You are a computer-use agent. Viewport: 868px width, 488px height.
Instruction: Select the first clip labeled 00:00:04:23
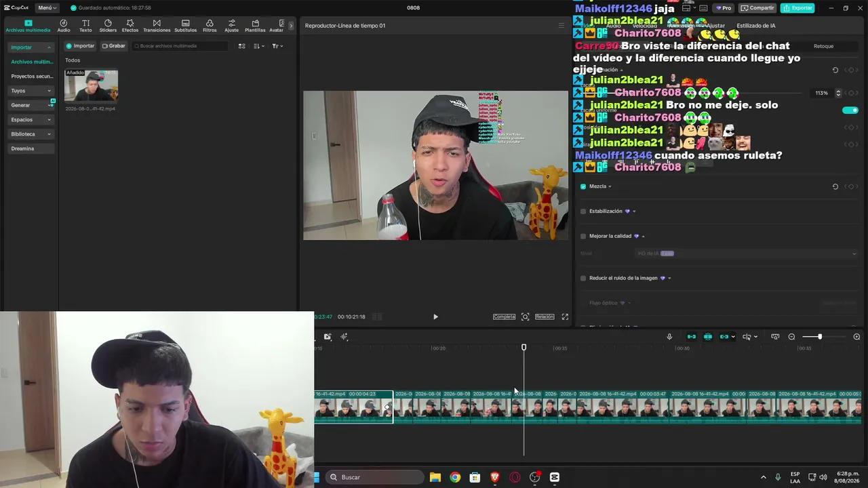(353, 407)
